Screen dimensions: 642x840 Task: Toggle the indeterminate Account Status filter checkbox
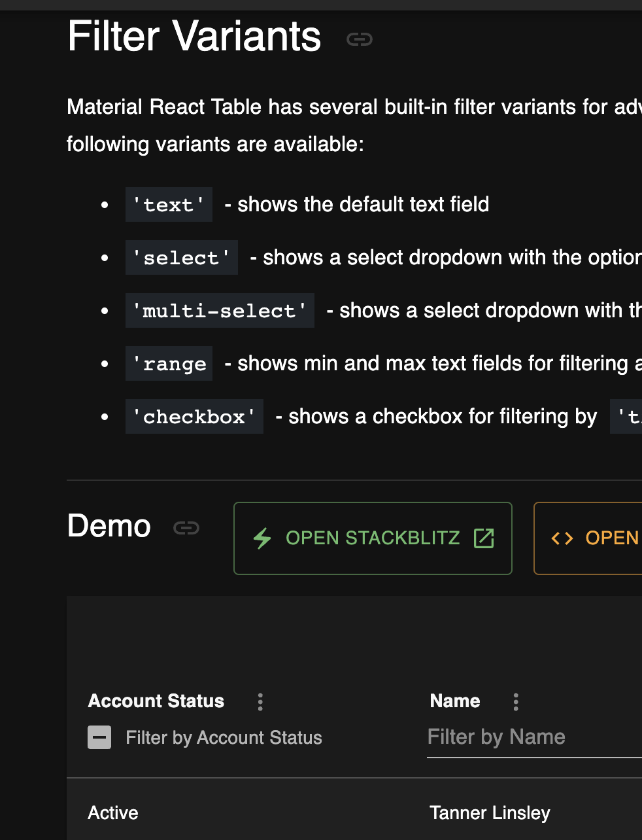[99, 737]
